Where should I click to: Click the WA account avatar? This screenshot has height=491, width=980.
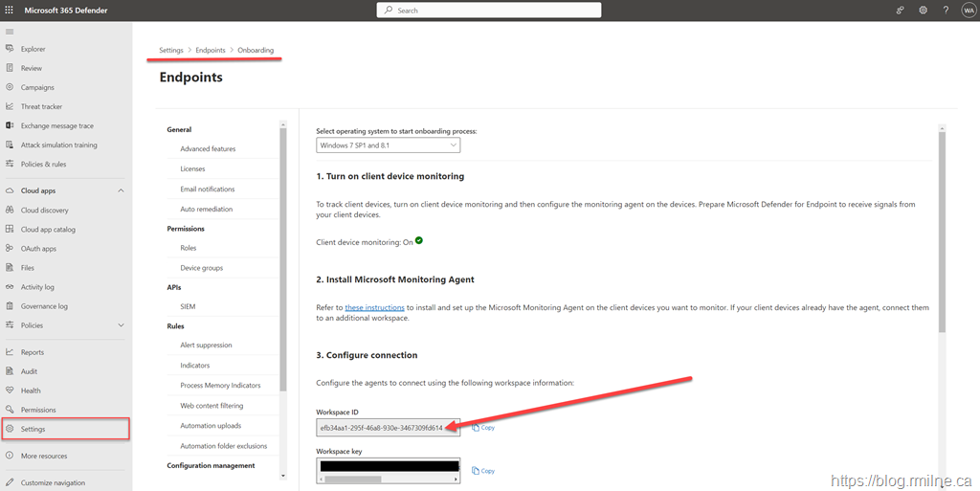[969, 10]
